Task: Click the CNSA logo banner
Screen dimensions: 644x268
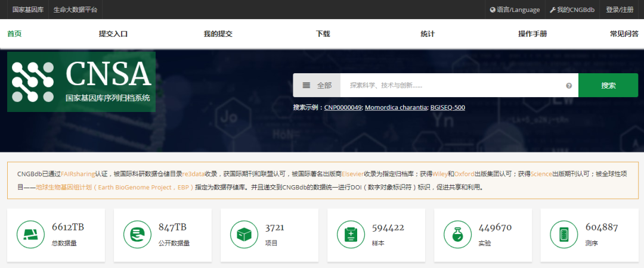Action: [x=81, y=82]
